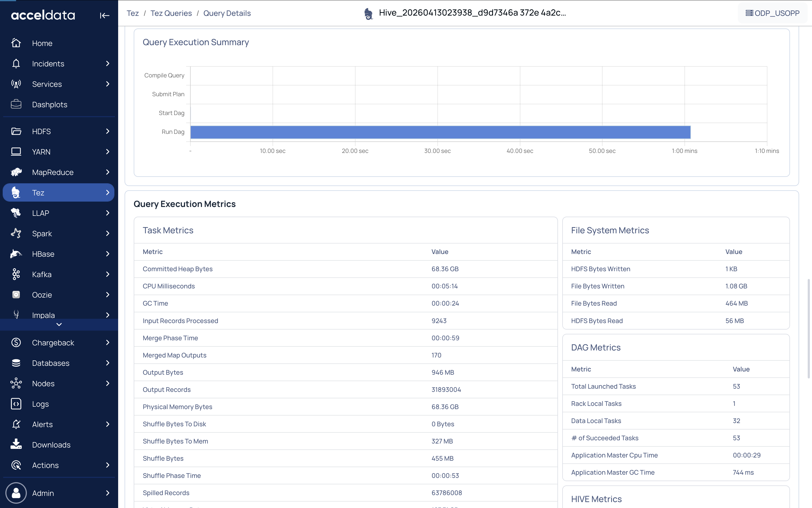Click the Compile Query chart label

[164, 75]
